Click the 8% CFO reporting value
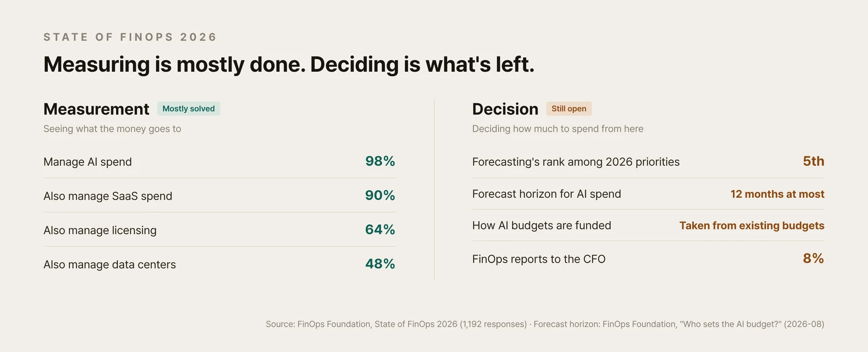This screenshot has height=352, width=868. [813, 259]
